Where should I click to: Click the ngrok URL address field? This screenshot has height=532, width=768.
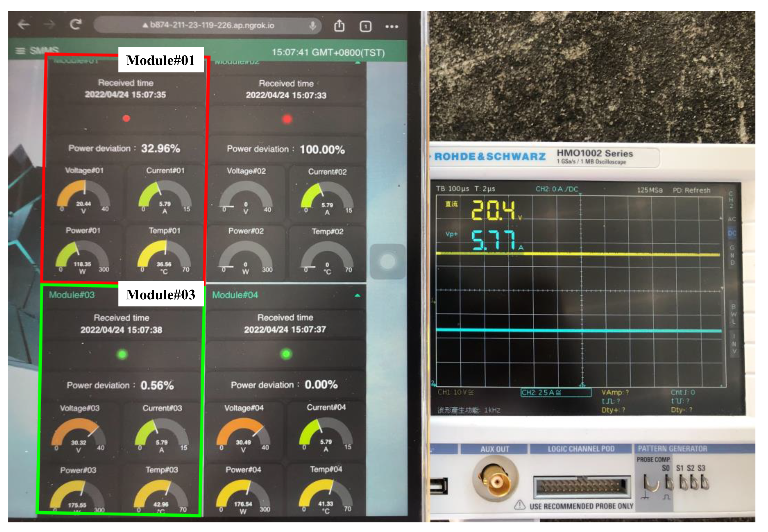pyautogui.click(x=208, y=25)
